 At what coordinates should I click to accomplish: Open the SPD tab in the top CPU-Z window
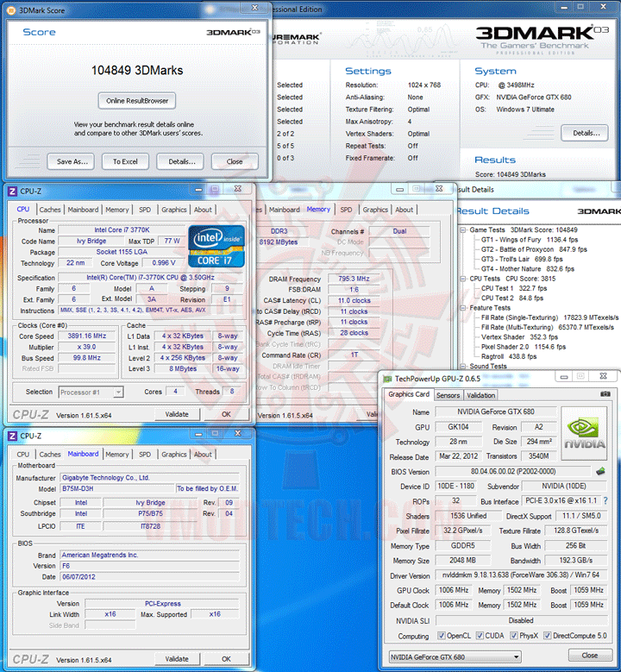pyautogui.click(x=145, y=210)
